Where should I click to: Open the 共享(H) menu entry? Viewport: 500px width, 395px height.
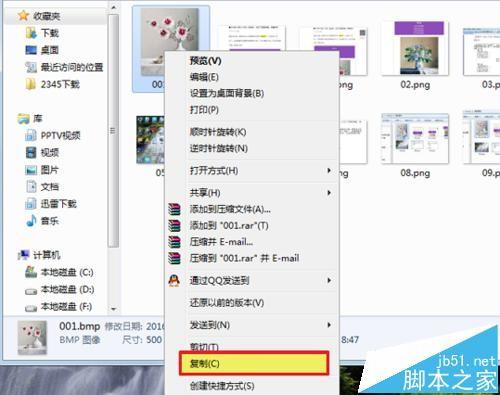point(252,193)
